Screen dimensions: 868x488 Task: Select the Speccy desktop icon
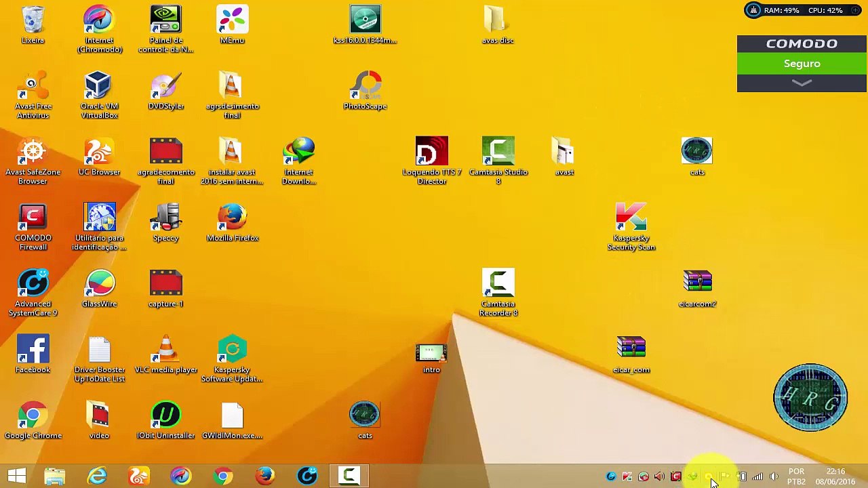click(x=165, y=223)
